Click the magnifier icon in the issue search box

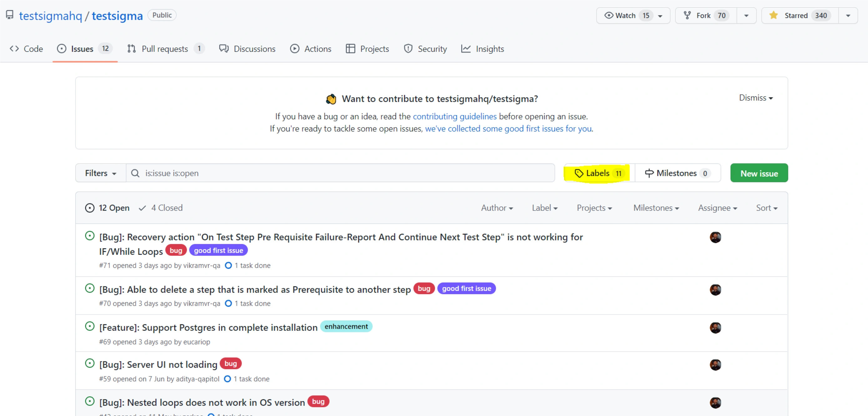tap(135, 173)
